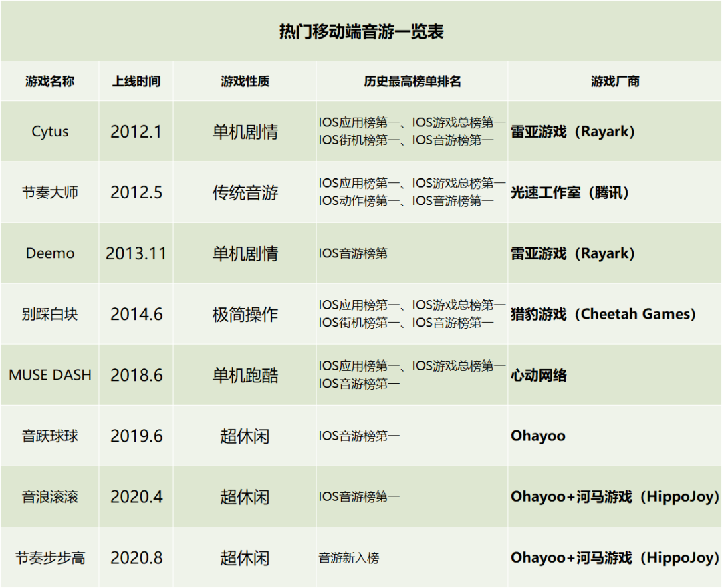Image resolution: width=722 pixels, height=588 pixels.
Task: Select the 2018.6 launch date cell
Action: (x=136, y=375)
